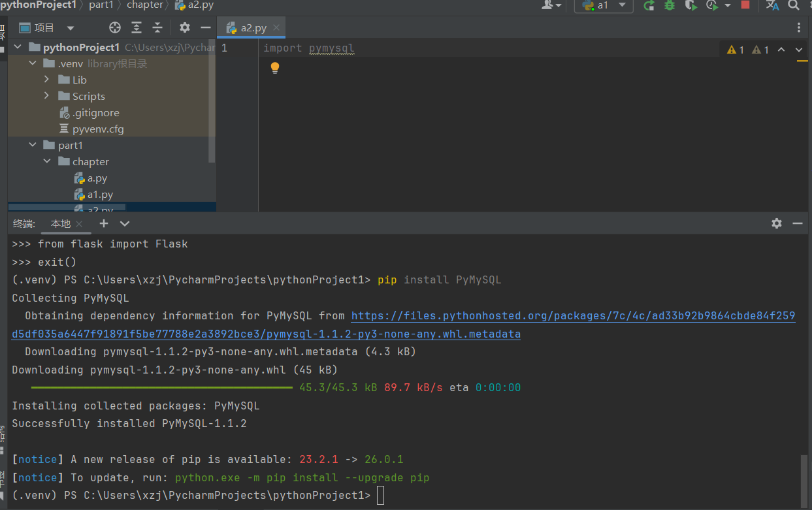Expand the Lib folder
The image size is (812, 510).
[x=46, y=80]
